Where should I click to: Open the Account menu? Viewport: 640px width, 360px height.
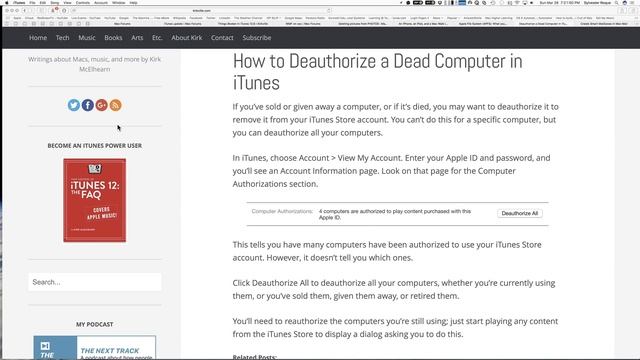click(101, 3)
